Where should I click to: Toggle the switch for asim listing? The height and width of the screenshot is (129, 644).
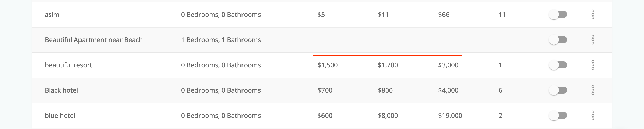coord(558,15)
